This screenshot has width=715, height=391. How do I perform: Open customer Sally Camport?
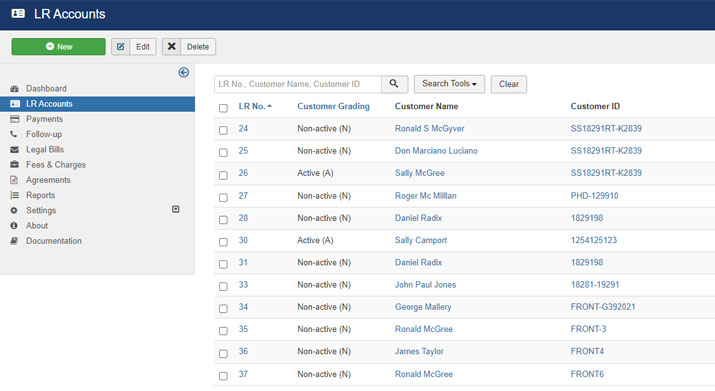click(421, 240)
